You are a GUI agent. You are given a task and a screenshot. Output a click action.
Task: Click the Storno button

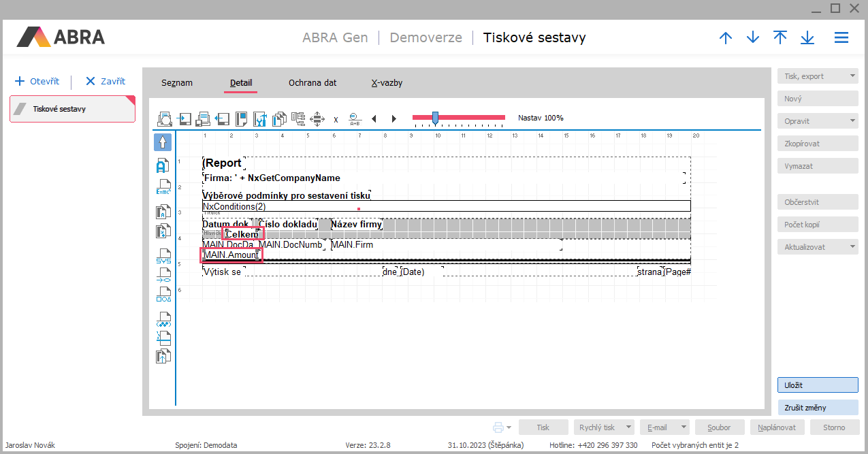click(834, 427)
